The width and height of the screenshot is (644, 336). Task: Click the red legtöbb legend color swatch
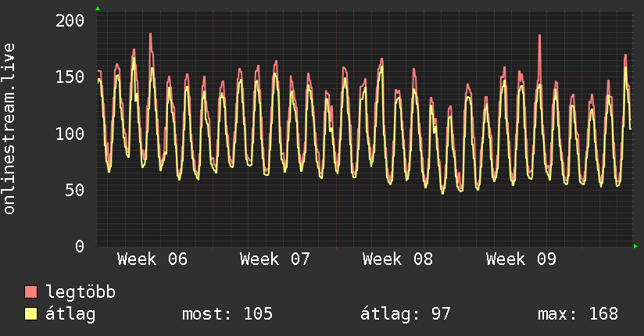(31, 292)
